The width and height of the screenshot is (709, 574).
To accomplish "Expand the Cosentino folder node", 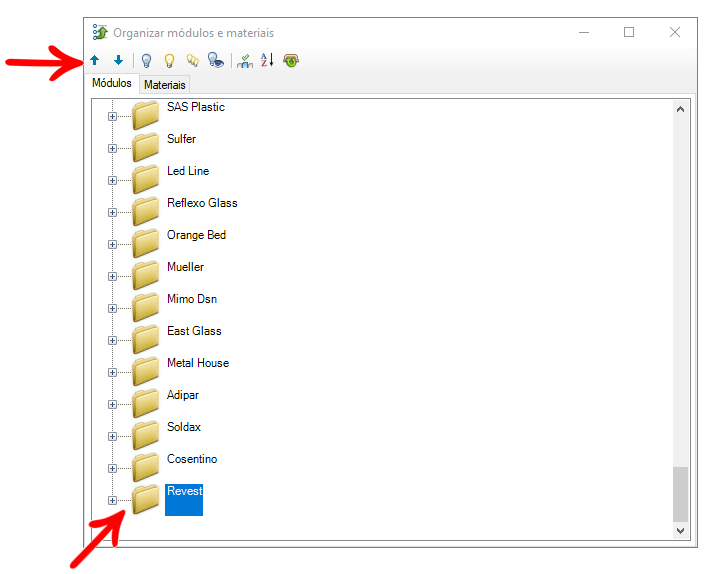I will [113, 469].
